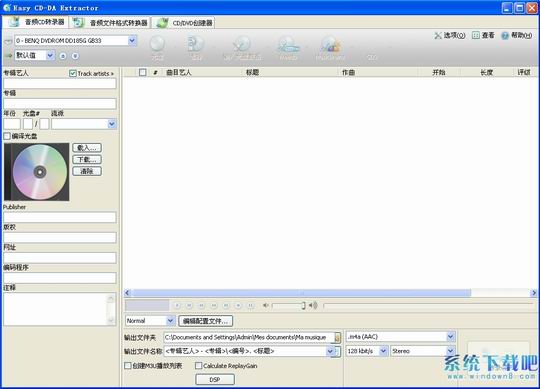Open the 选项 menu
This screenshot has height=389, width=540.
pos(450,35)
